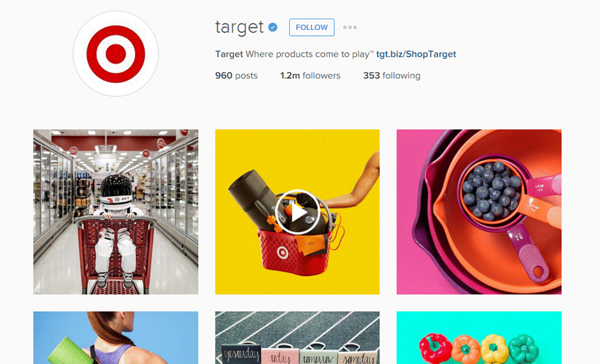View the 353 following list
Screen dimensions: 600x364
pyautogui.click(x=391, y=75)
